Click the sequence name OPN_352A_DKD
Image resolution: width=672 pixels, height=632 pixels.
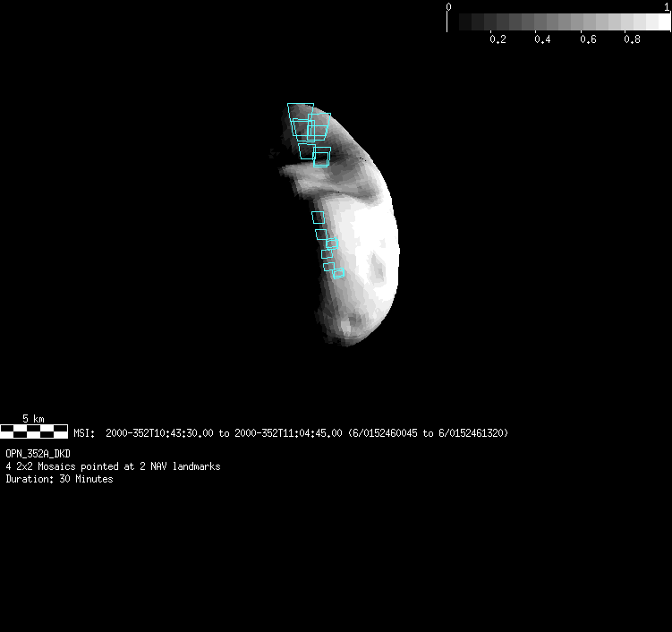point(38,454)
